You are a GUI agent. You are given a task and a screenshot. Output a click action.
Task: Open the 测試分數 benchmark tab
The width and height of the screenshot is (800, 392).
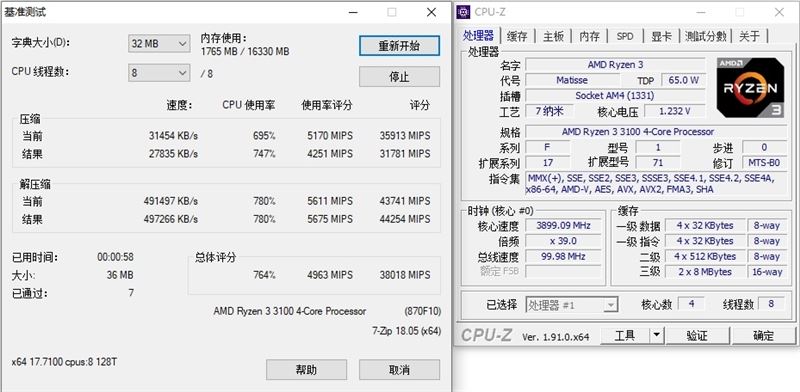click(706, 36)
